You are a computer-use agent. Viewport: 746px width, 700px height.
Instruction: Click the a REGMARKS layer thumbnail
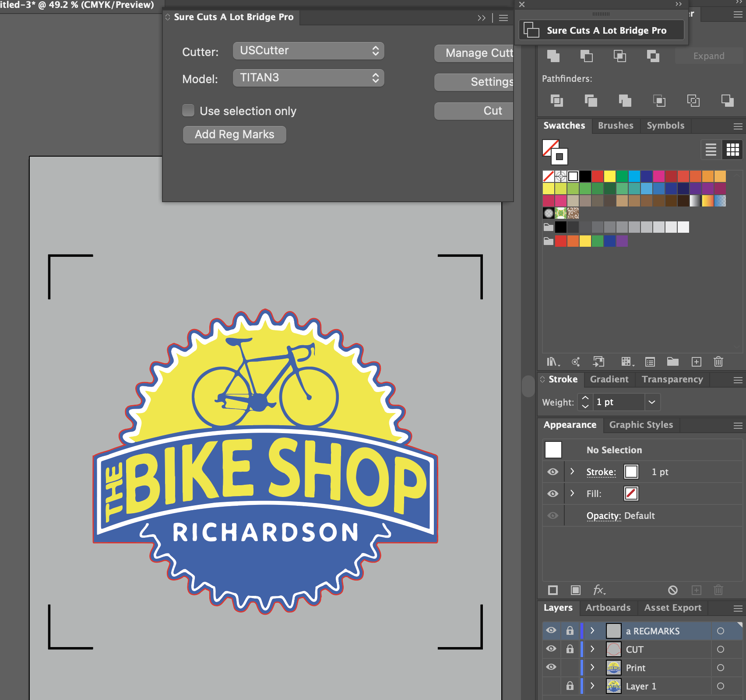tap(613, 630)
